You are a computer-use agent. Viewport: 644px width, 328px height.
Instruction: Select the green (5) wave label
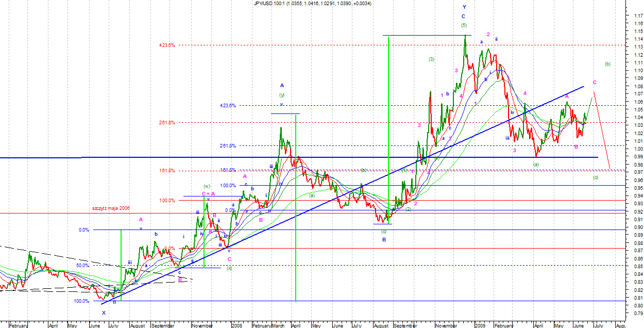(x=464, y=25)
